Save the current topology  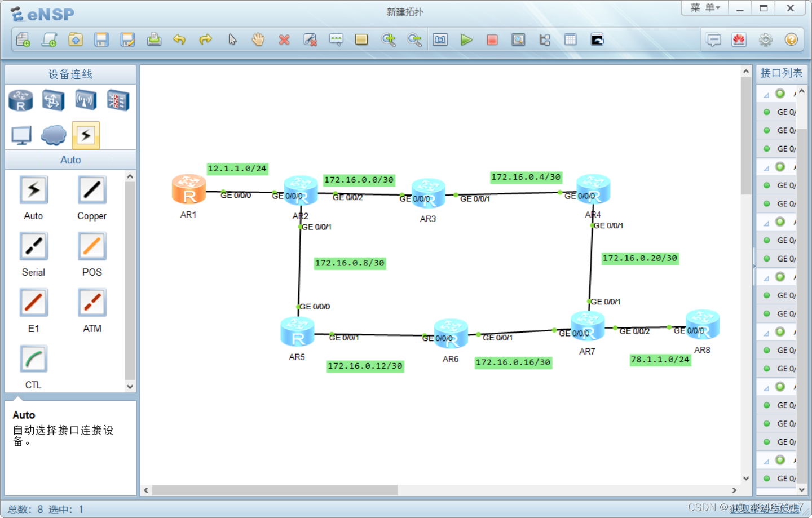101,39
